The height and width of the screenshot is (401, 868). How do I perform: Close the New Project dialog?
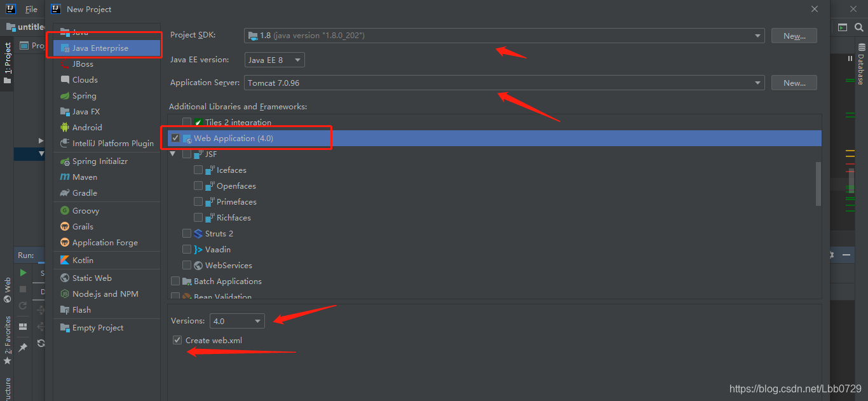815,9
